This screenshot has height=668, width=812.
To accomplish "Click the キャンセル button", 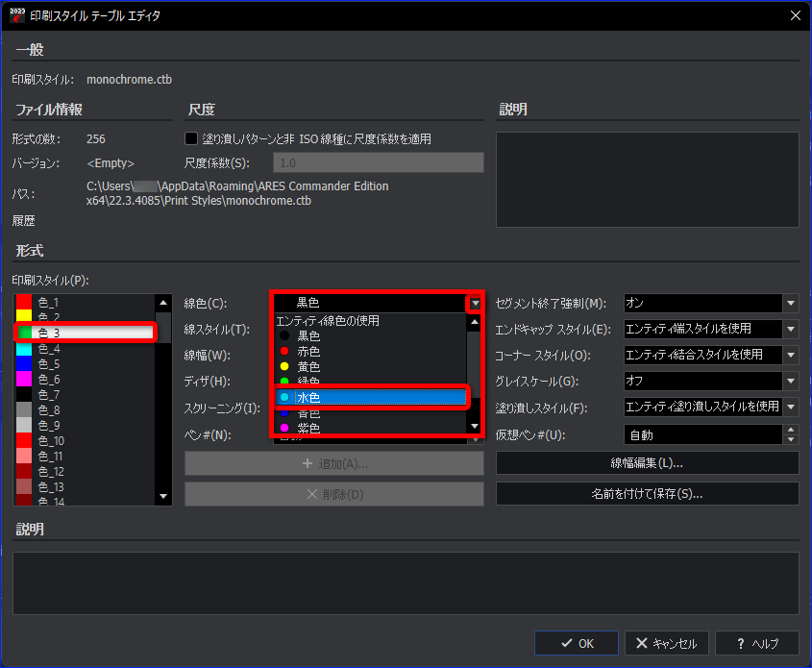I will pyautogui.click(x=666, y=643).
